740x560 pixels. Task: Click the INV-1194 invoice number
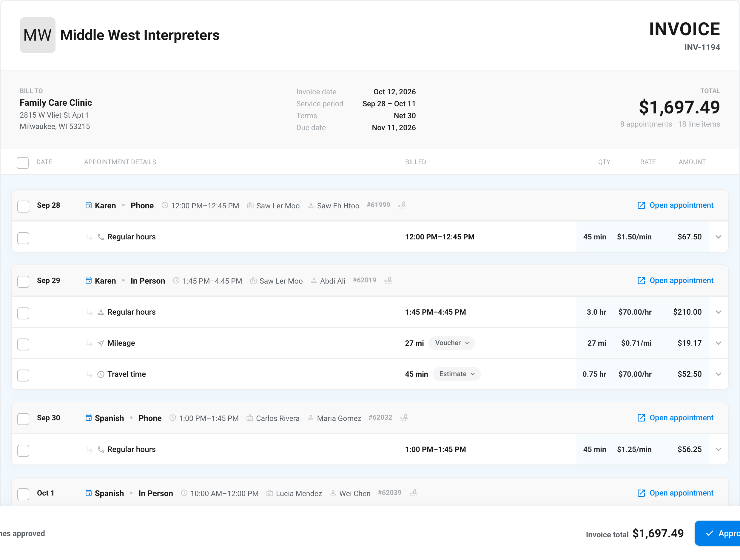pos(702,47)
